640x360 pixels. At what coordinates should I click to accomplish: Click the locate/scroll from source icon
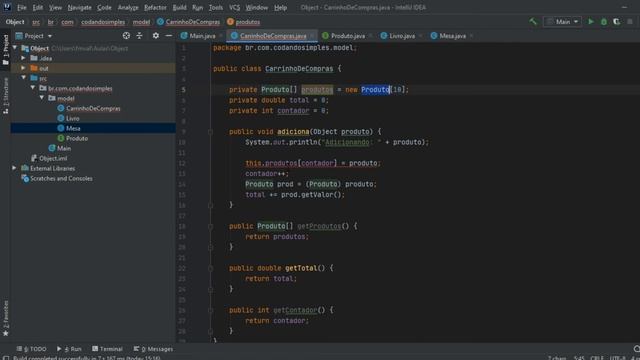[x=126, y=36]
